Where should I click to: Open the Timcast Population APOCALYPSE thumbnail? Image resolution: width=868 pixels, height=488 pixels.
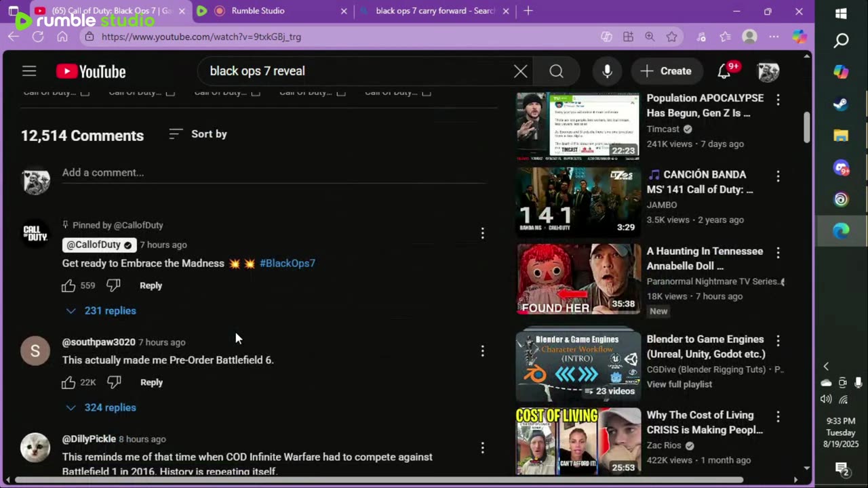coord(578,126)
